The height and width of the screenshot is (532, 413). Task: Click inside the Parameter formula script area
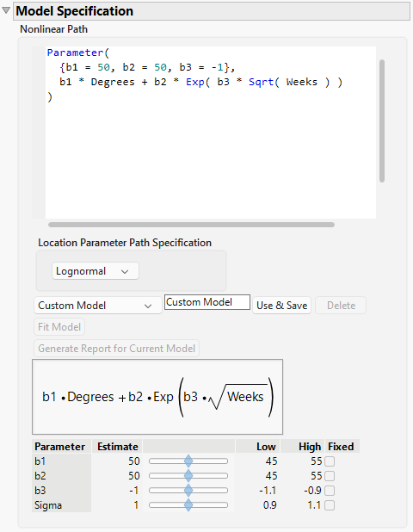click(x=211, y=133)
